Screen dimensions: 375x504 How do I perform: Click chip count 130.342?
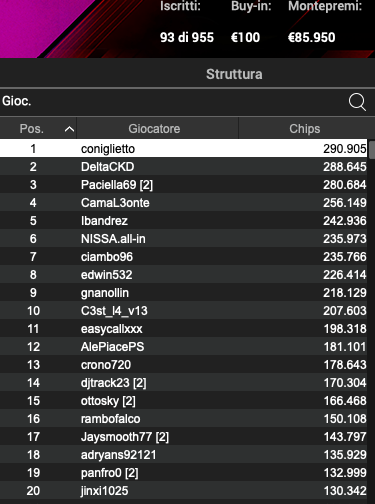click(345, 491)
